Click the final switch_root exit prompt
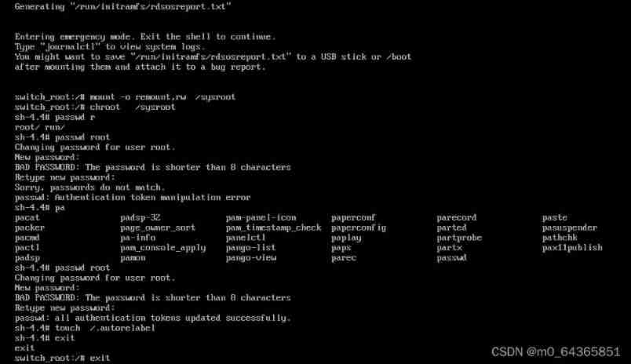 pyautogui.click(x=63, y=358)
